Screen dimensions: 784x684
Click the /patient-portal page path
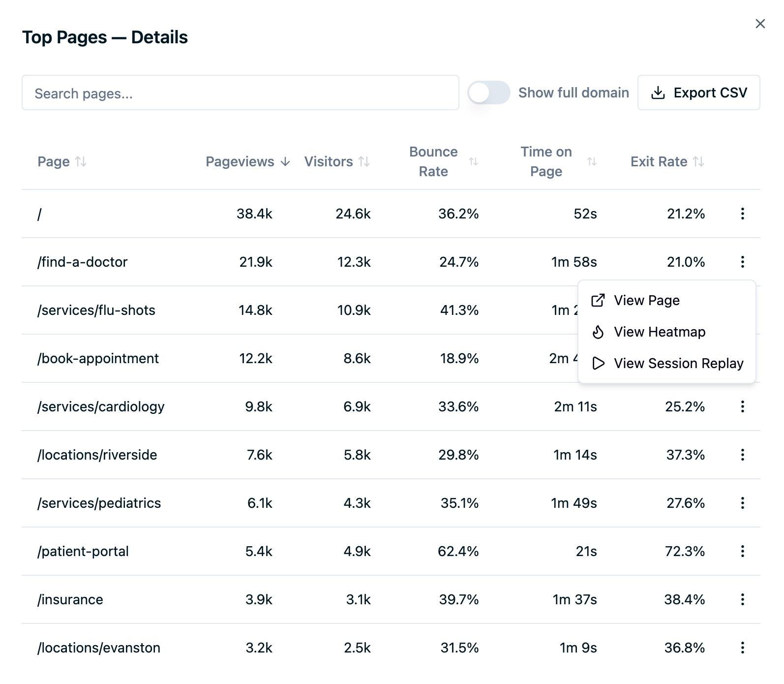(83, 551)
